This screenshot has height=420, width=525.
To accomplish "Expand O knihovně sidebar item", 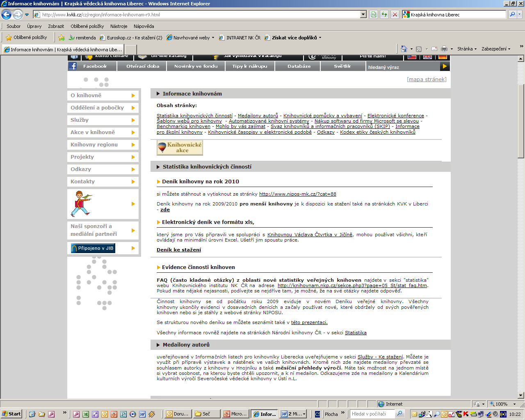I will click(x=103, y=95).
